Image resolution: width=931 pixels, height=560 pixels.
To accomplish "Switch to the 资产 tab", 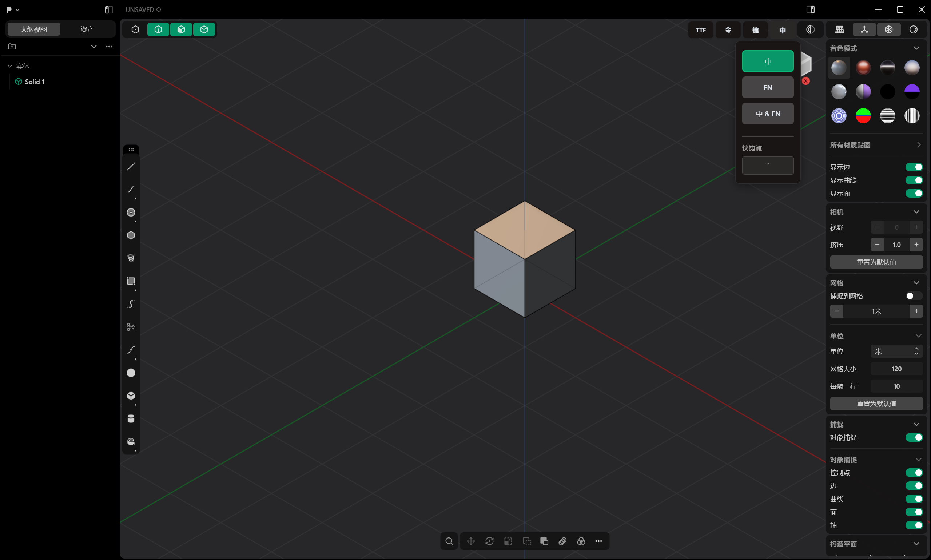I will [x=87, y=29].
